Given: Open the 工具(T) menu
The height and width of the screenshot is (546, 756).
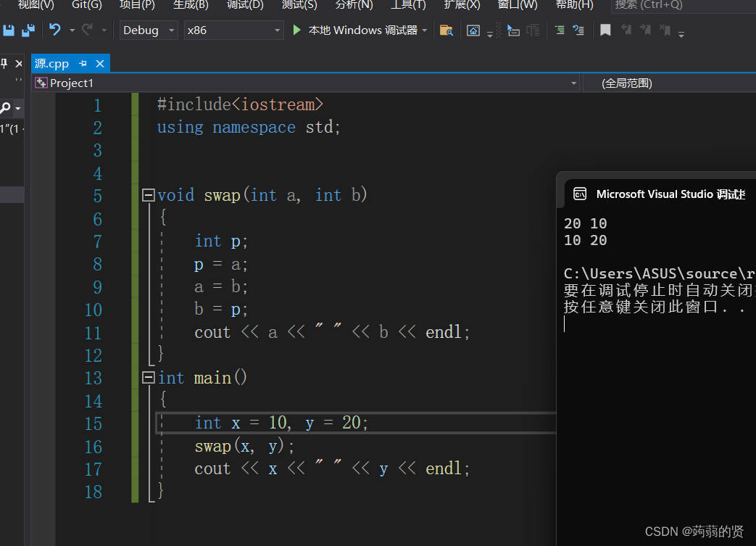Looking at the screenshot, I should coord(408,5).
